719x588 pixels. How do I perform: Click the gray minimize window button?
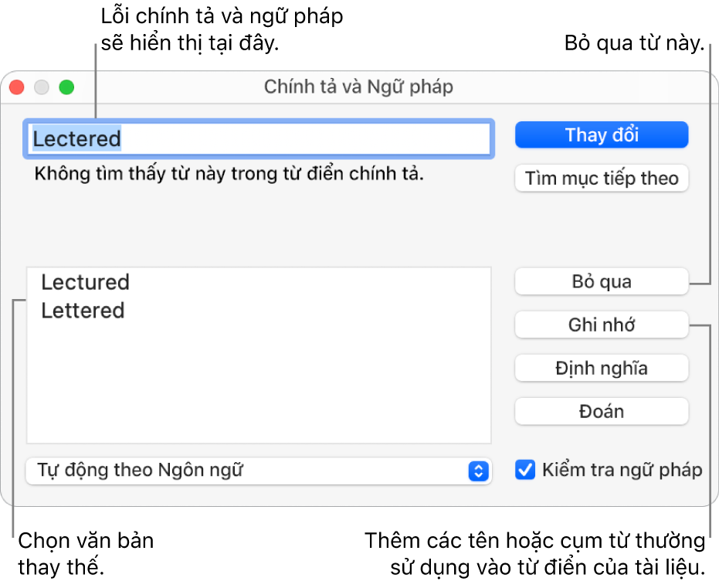pos(42,87)
